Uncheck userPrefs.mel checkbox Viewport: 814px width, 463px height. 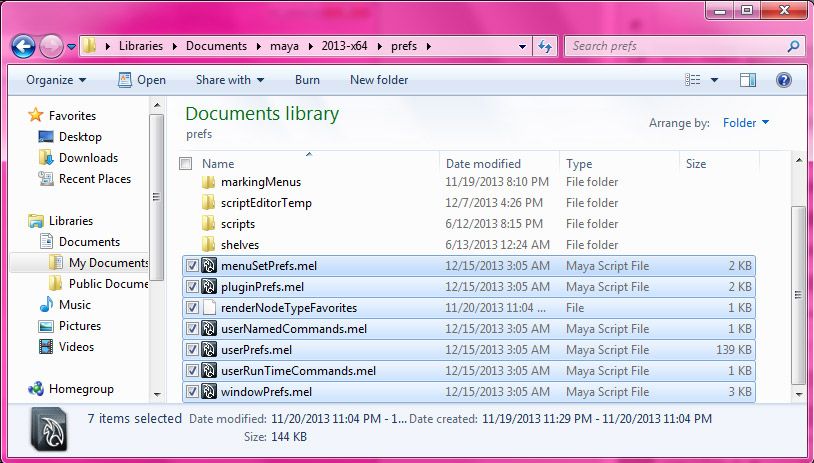click(x=192, y=350)
